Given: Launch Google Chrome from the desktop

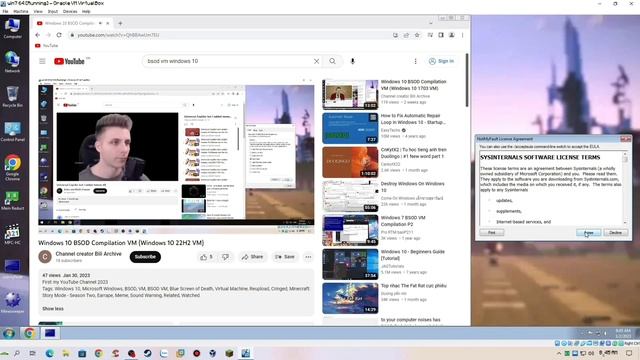Looking at the screenshot, I should point(12,168).
